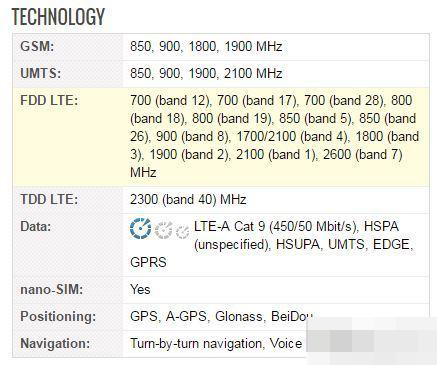
Task: Click the smallest gray speed gauge icon
Action: [182, 232]
